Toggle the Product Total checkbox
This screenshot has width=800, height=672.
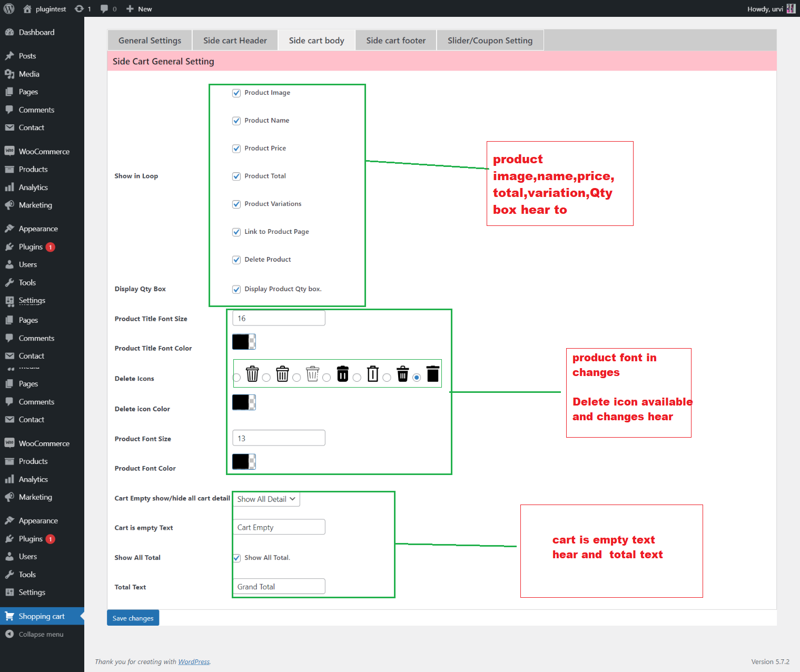click(x=236, y=177)
